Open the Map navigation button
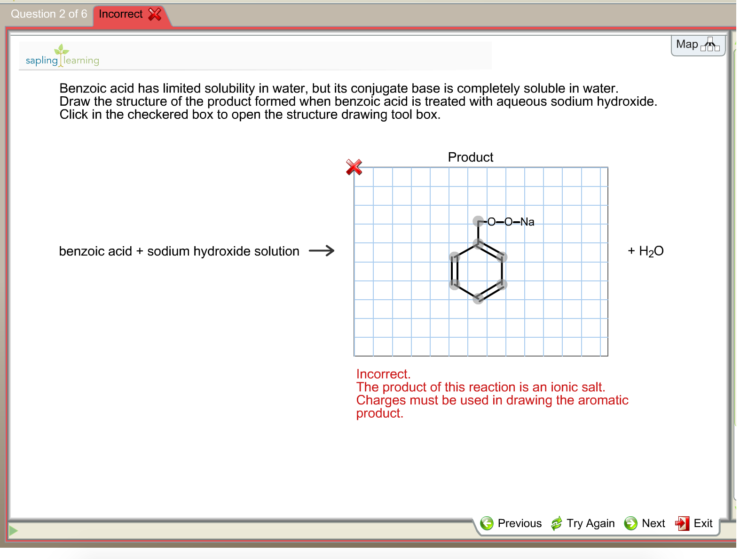Viewport: 756px width, 559px height. click(x=698, y=45)
